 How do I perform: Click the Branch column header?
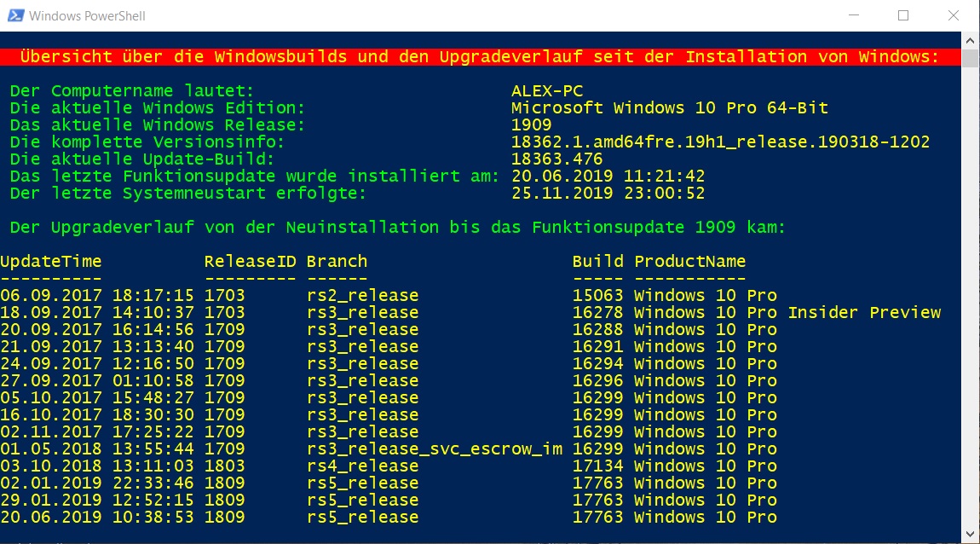[x=337, y=262]
